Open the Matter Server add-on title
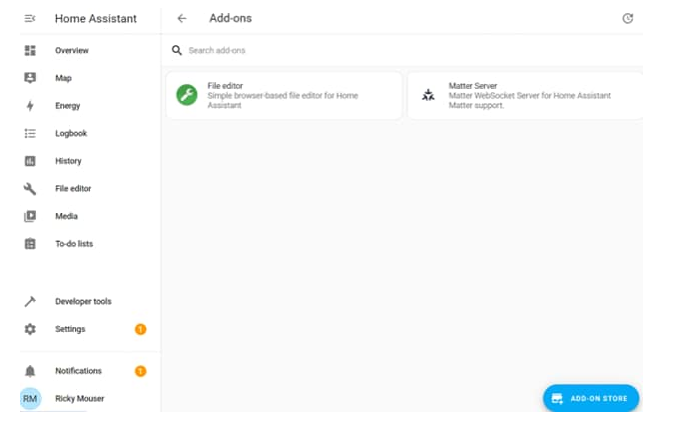 pyautogui.click(x=473, y=86)
